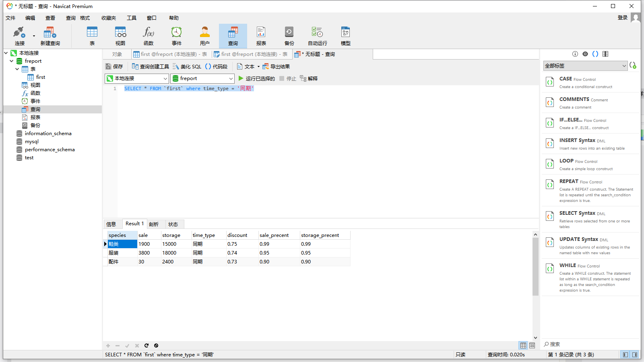Screen dimensions: 644x362
Task: Open the 查询创建工具 query builder
Action: (x=151, y=67)
